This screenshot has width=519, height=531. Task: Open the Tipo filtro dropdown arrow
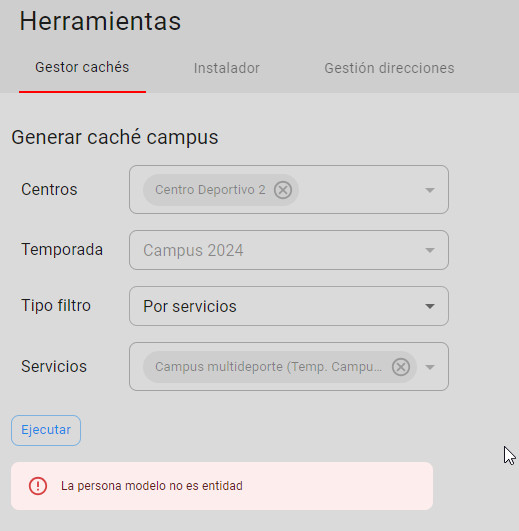click(430, 306)
